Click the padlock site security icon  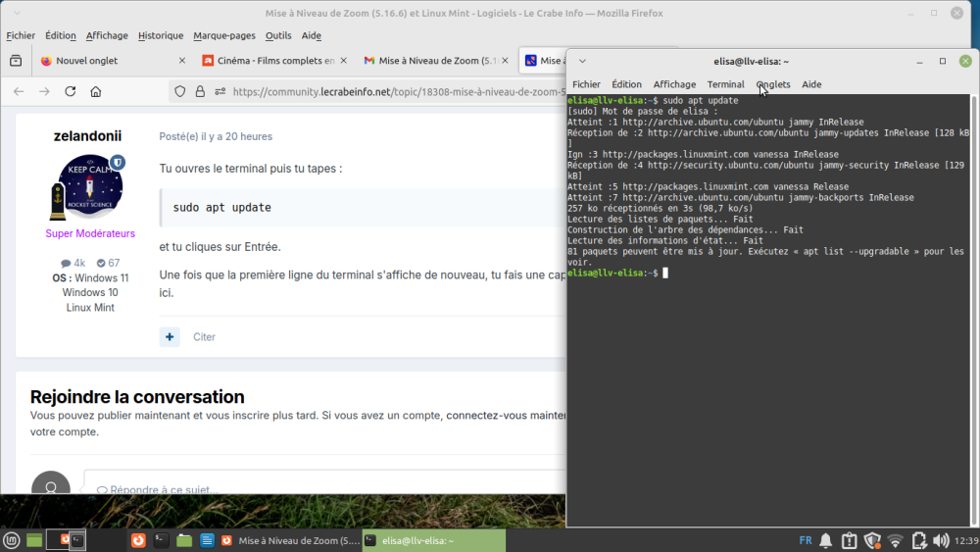pos(200,92)
